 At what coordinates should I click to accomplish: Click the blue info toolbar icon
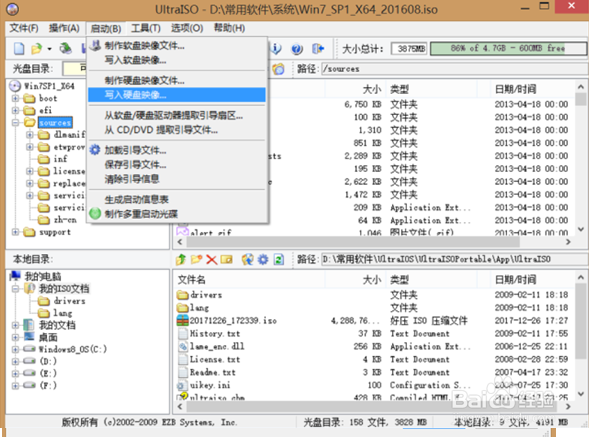[276, 48]
